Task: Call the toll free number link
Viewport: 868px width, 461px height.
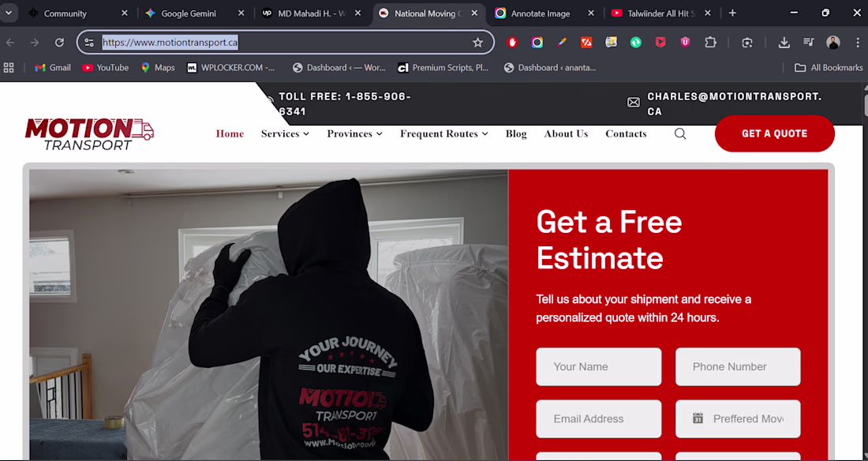Action: 344,103
